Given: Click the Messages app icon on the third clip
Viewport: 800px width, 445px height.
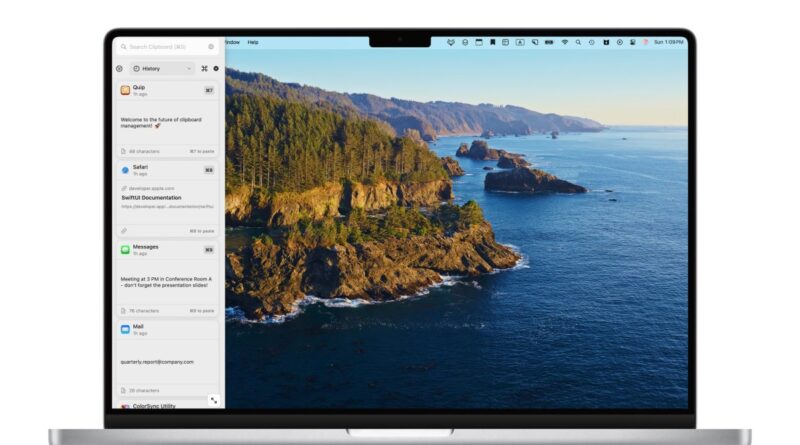Looking at the screenshot, I should [125, 250].
